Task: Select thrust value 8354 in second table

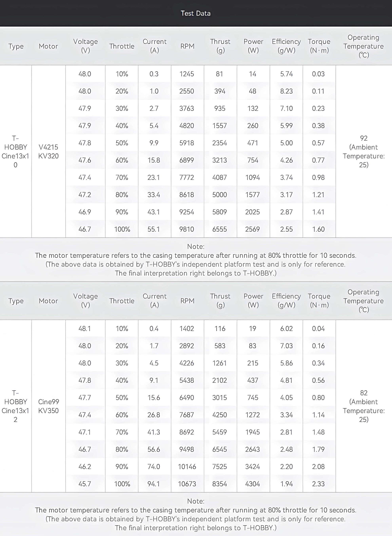Action: click(x=220, y=484)
